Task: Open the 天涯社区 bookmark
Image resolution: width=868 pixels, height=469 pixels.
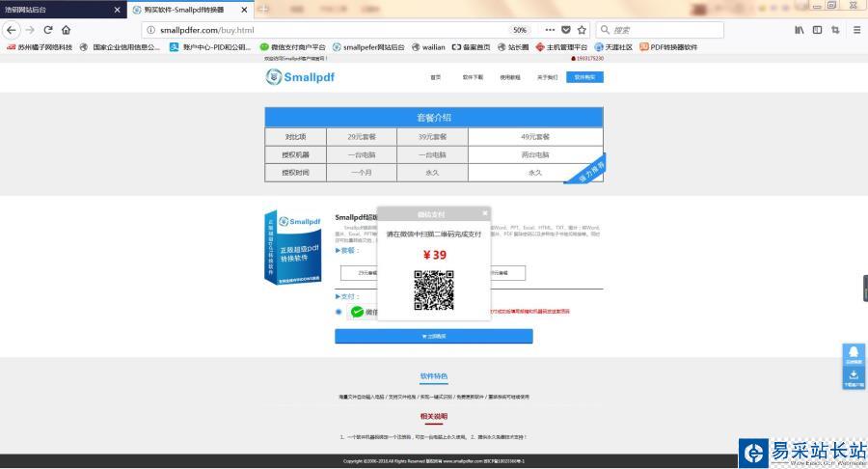Action: (613, 47)
